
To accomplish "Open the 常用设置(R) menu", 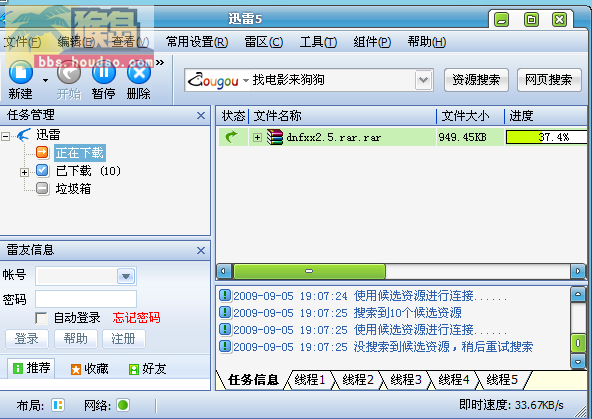I will point(197,42).
